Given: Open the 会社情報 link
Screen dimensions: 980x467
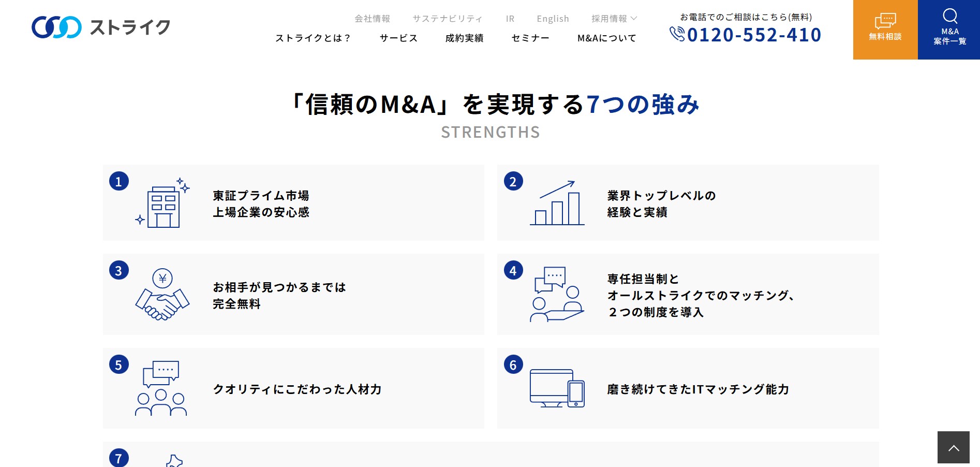Looking at the screenshot, I should [x=373, y=19].
